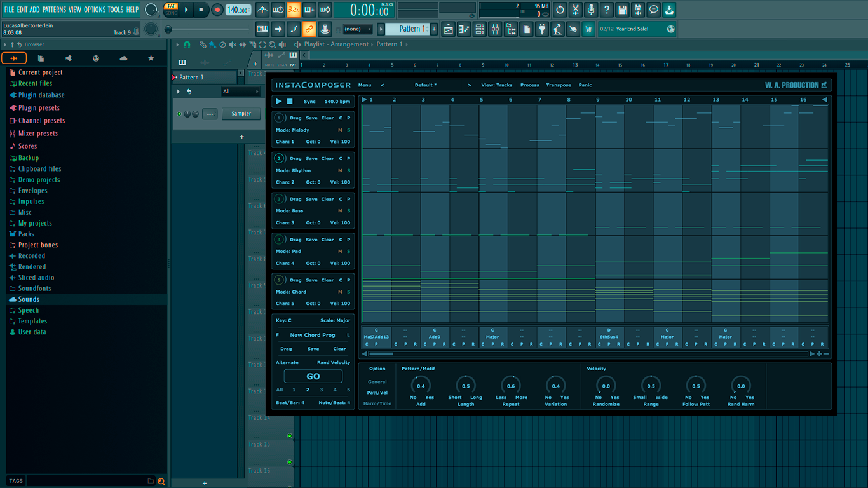The image size is (868, 488).
Task: Click the GO generate button
Action: [313, 376]
